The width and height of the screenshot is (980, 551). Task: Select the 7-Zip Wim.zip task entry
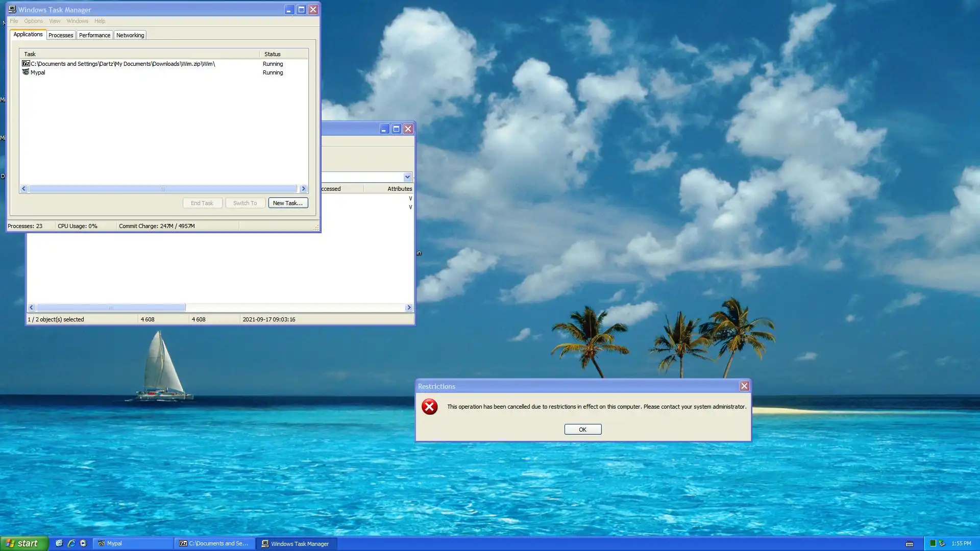point(122,64)
